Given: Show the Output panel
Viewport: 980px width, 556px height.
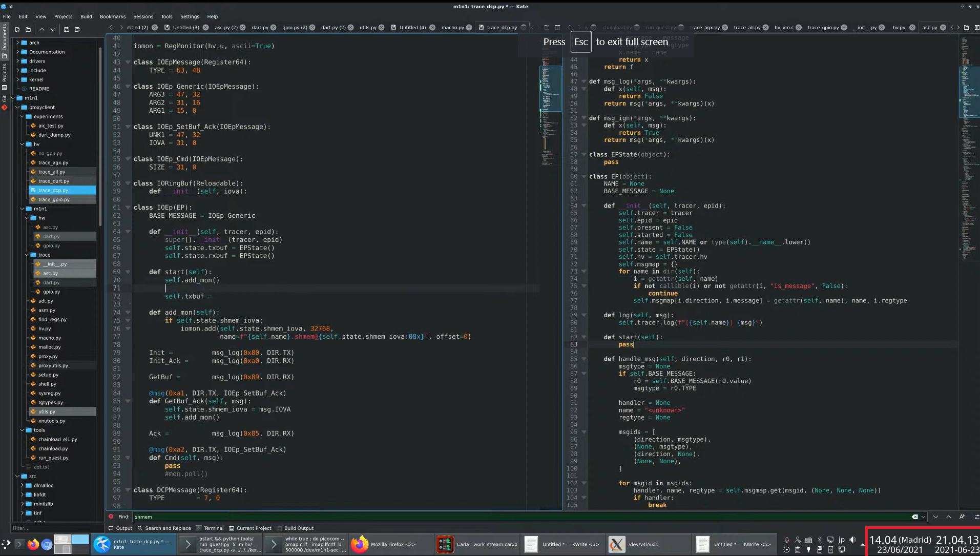Looking at the screenshot, I should click(x=120, y=528).
